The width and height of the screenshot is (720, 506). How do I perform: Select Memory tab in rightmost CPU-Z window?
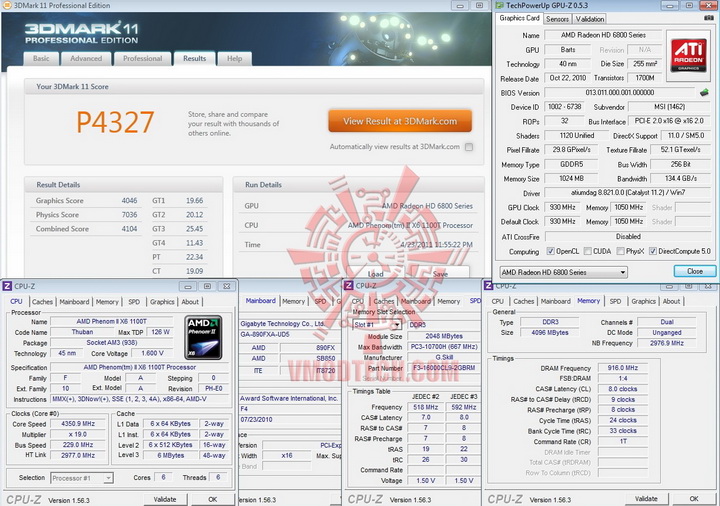(x=589, y=301)
